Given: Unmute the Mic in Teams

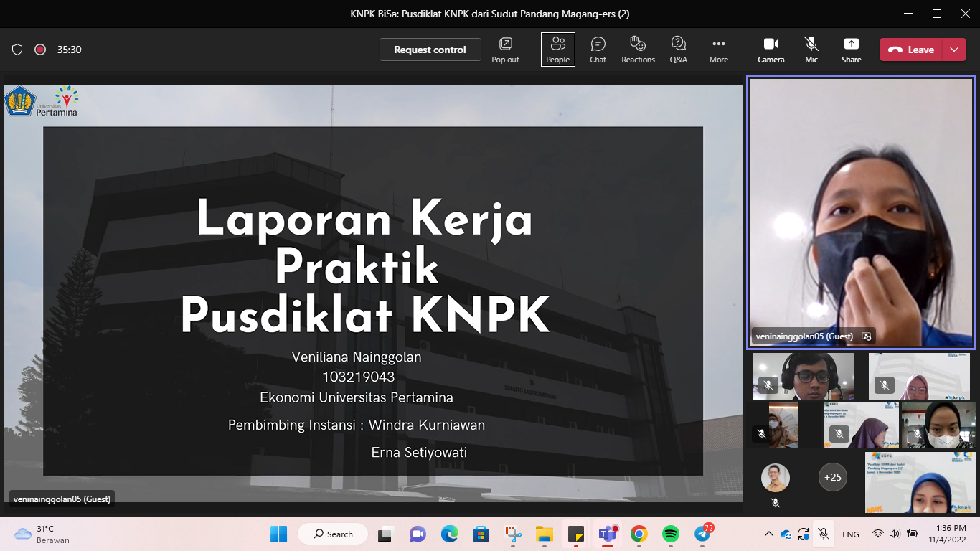Looking at the screenshot, I should 811,50.
